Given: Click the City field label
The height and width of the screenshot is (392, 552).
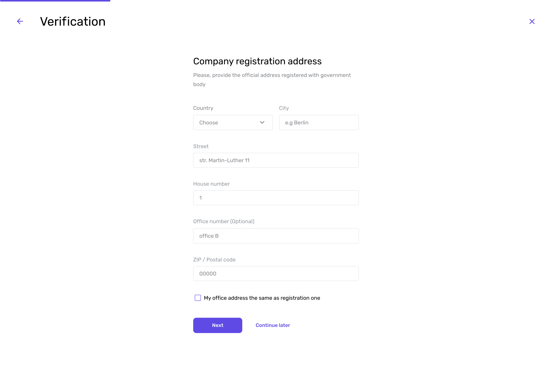Looking at the screenshot, I should click(x=284, y=108).
